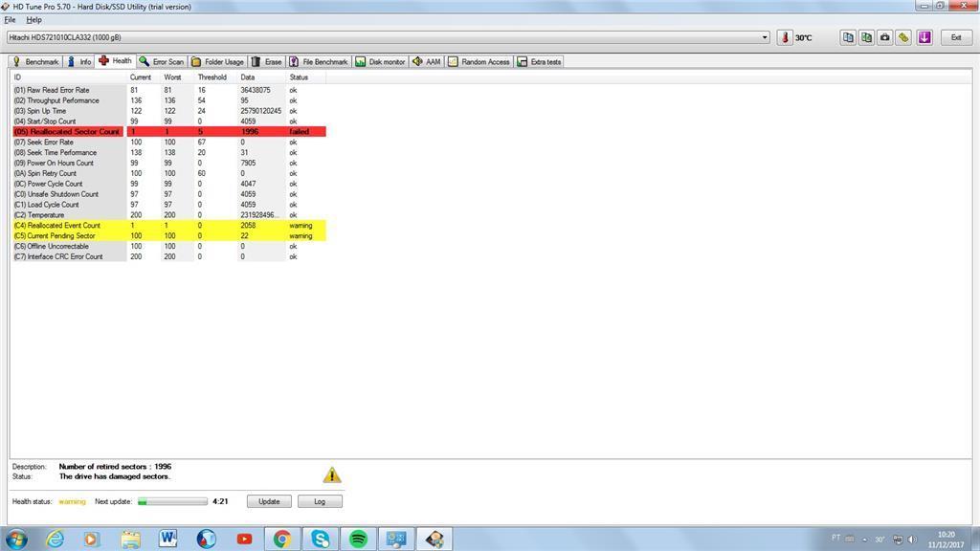
Task: Go to the Error Scan tab
Action: [x=162, y=62]
